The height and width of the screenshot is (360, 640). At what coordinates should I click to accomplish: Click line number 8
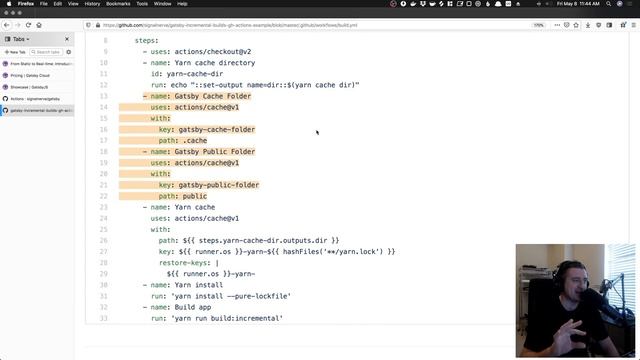(105, 40)
